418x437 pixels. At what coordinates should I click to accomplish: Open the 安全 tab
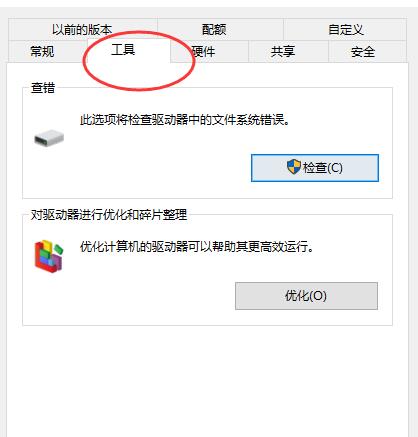363,52
